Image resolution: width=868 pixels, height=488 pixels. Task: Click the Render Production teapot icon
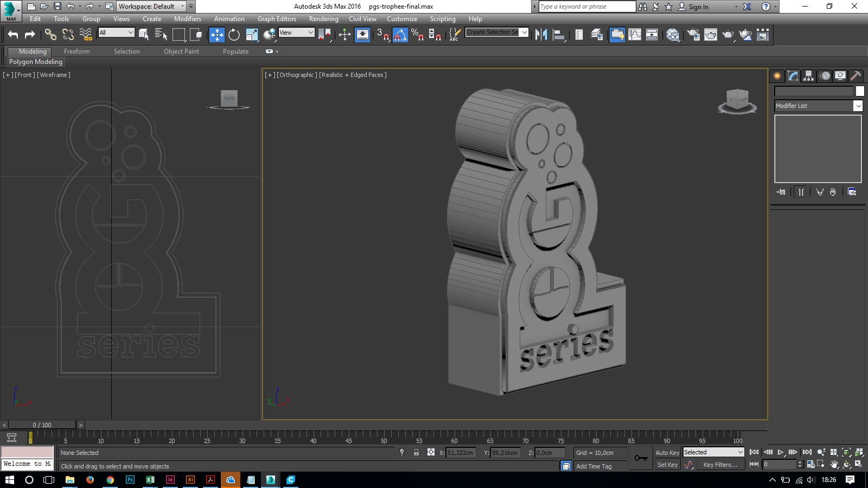point(727,35)
